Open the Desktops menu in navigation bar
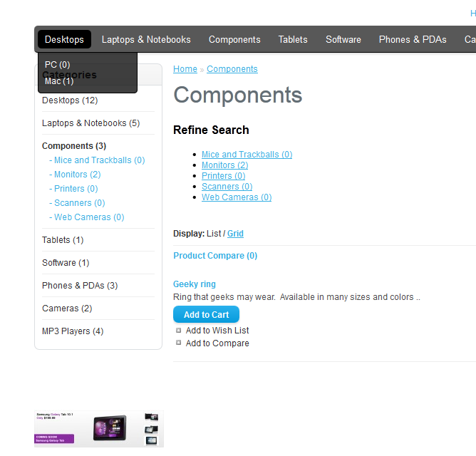The height and width of the screenshot is (456, 476). pyautogui.click(x=64, y=39)
